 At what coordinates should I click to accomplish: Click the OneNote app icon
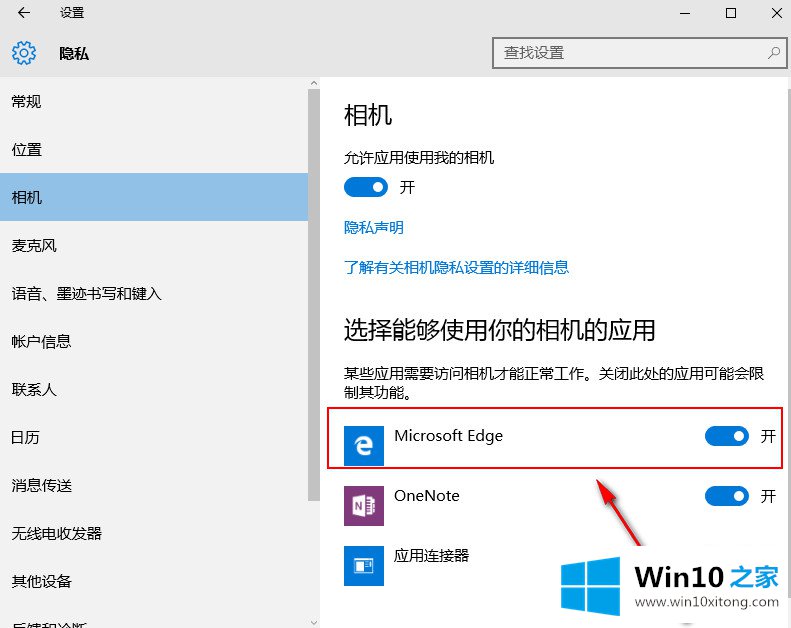pos(364,506)
